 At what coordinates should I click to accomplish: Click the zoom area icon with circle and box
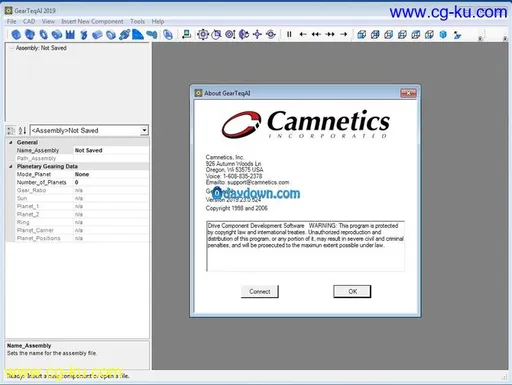tap(217, 34)
